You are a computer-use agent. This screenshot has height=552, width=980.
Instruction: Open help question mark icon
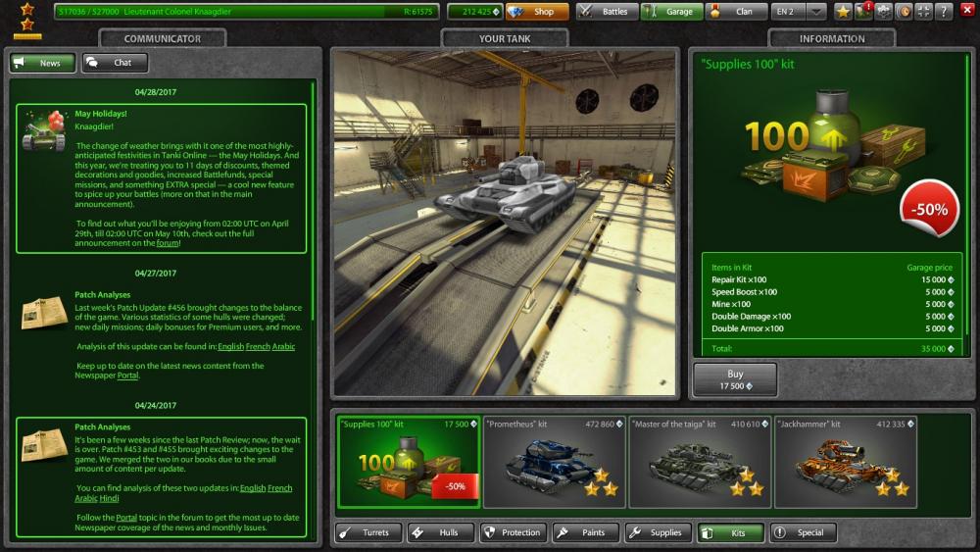click(943, 12)
